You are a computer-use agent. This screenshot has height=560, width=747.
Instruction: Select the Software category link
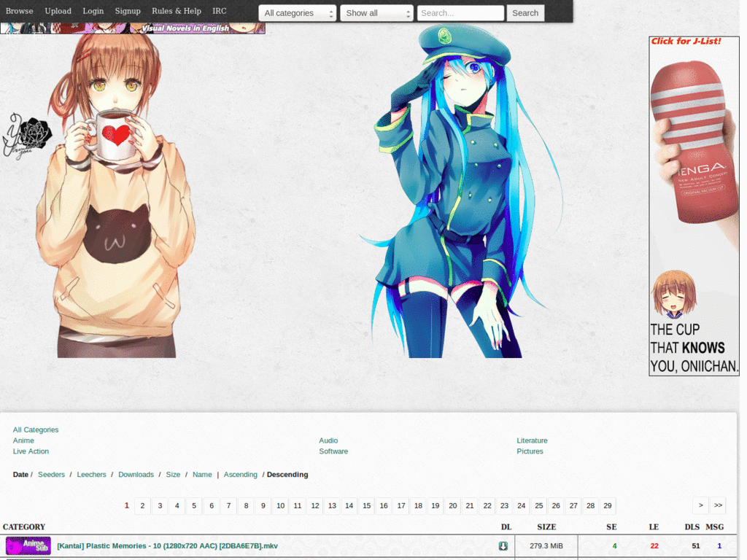[333, 451]
